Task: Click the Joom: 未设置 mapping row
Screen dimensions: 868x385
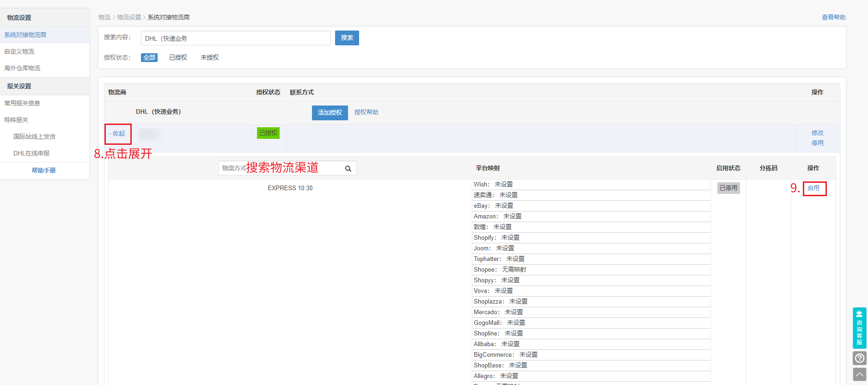Action: coord(591,248)
